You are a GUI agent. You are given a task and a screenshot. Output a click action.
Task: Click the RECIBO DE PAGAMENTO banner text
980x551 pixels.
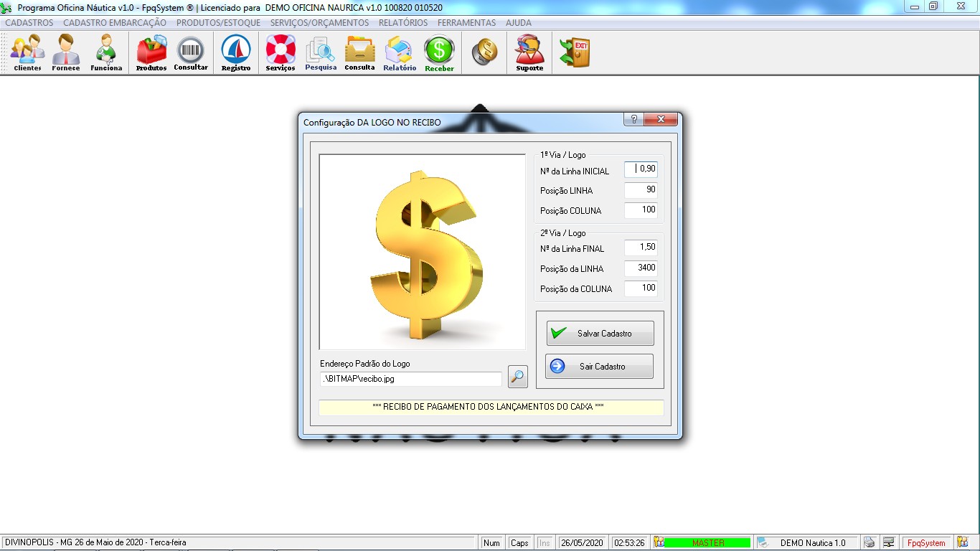(x=488, y=407)
